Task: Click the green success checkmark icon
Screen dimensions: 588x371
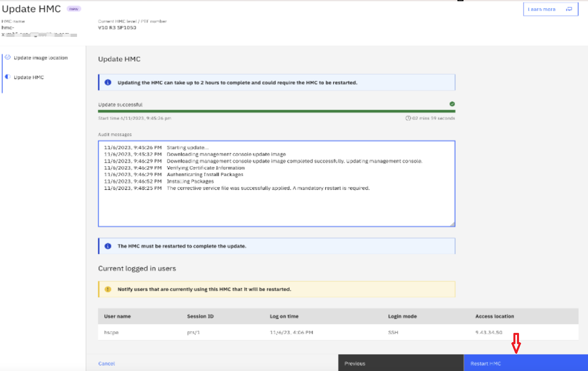Action: [x=452, y=104]
